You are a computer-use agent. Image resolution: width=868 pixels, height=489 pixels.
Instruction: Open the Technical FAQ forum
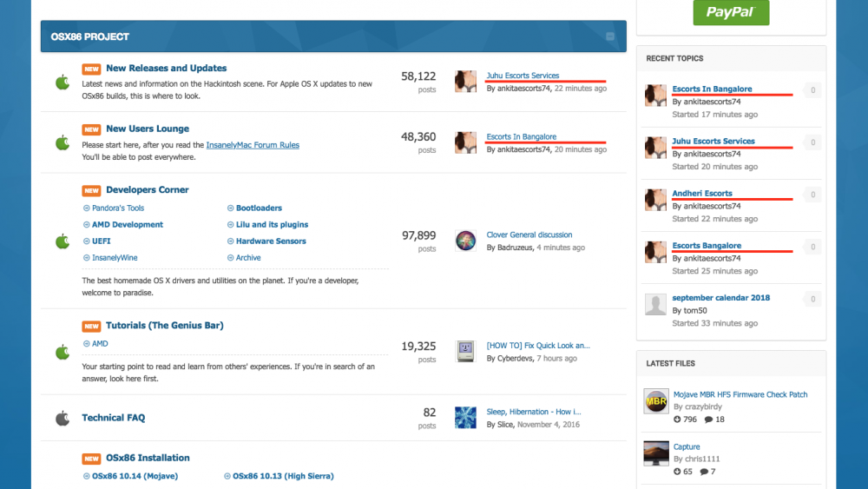click(x=114, y=418)
